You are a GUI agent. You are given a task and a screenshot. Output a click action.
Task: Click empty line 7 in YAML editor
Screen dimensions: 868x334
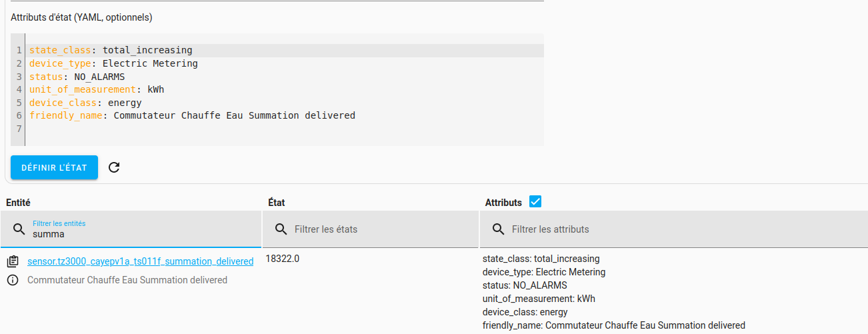point(285,128)
